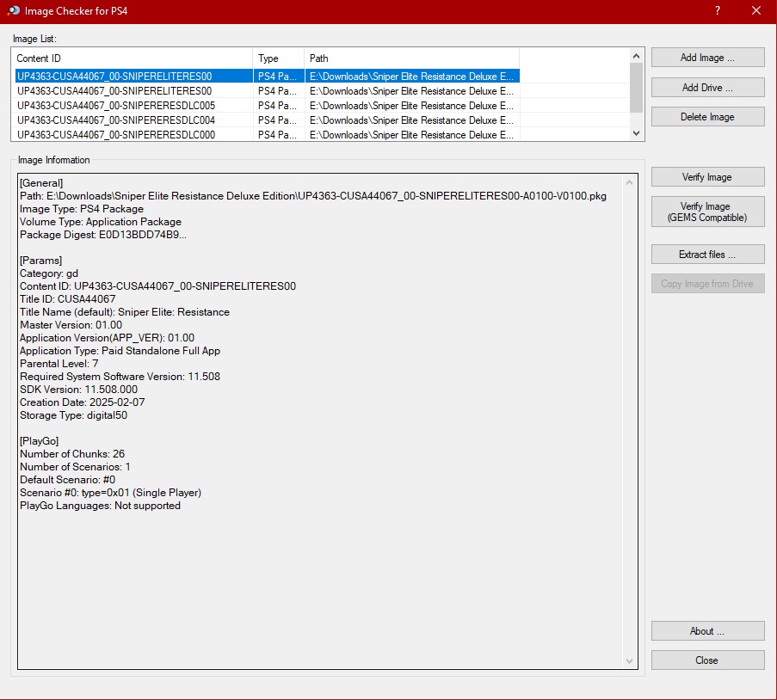Image resolution: width=777 pixels, height=700 pixels.
Task: Click the Close button at bottom right
Action: [707, 660]
